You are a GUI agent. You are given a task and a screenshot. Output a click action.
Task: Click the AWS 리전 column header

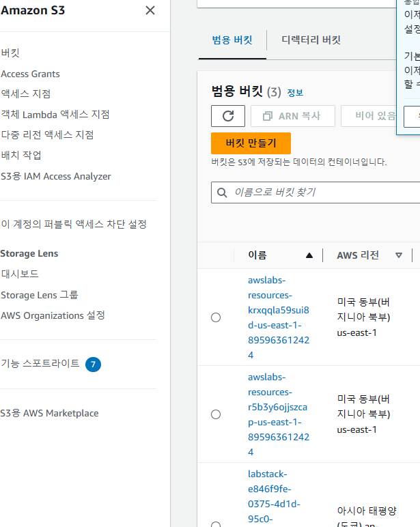tap(358, 255)
